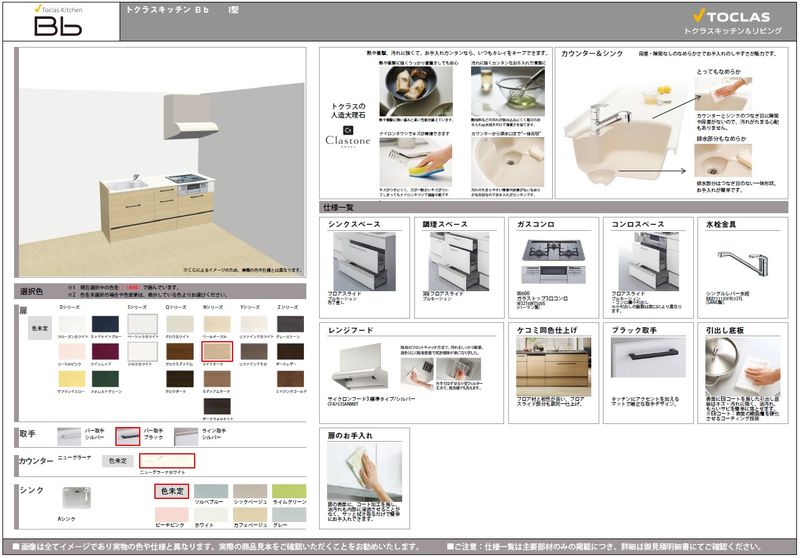Select the バー取手 シルバー handle thumbnail

[x=69, y=436]
